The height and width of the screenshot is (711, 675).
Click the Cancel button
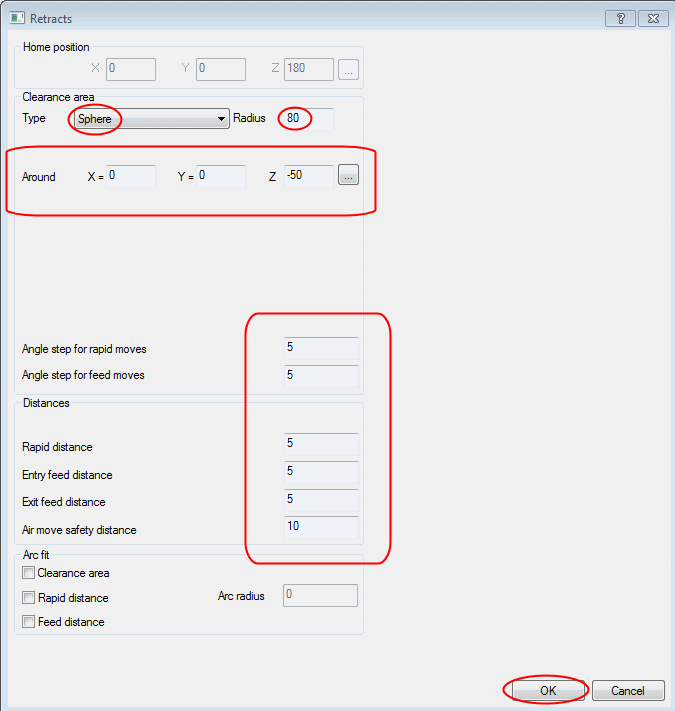(628, 691)
